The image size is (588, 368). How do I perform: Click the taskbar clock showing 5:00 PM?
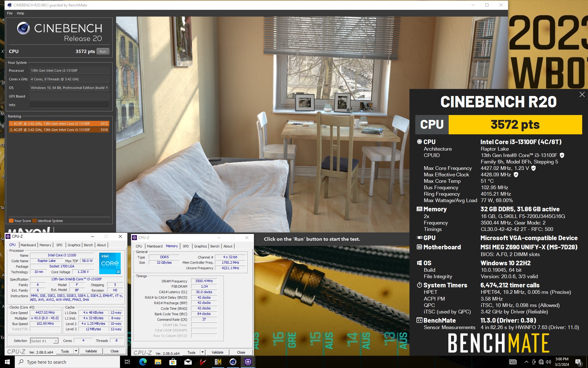tap(562, 362)
